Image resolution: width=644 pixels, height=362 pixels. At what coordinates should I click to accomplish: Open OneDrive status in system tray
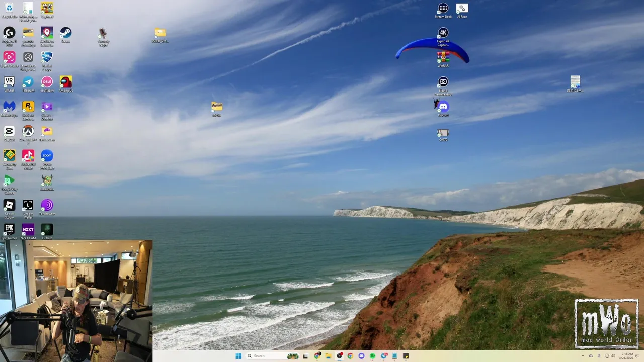point(591,356)
